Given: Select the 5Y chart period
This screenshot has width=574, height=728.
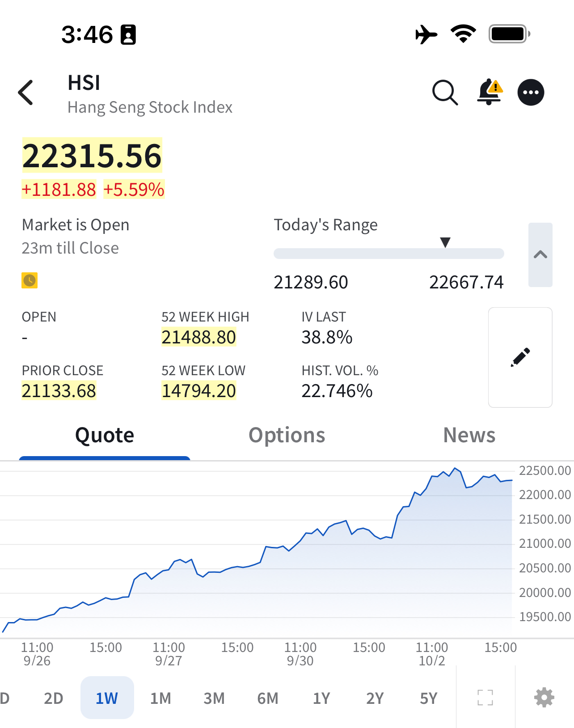Looking at the screenshot, I should point(428,698).
